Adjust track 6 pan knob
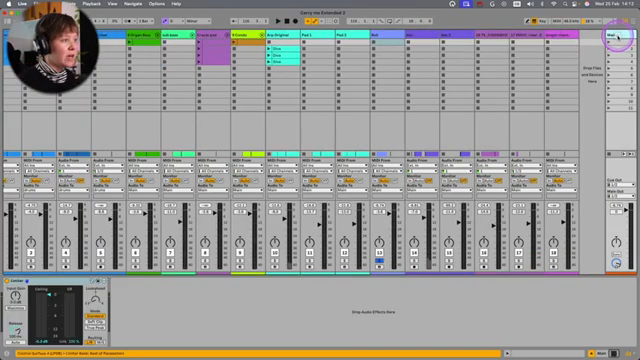The width and height of the screenshot is (640, 360). point(135,242)
